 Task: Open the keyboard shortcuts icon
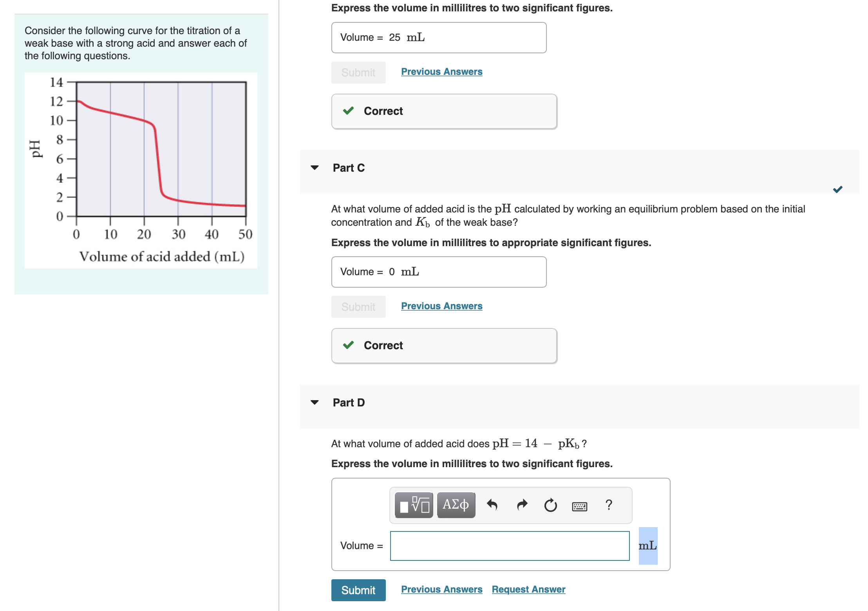pos(579,506)
